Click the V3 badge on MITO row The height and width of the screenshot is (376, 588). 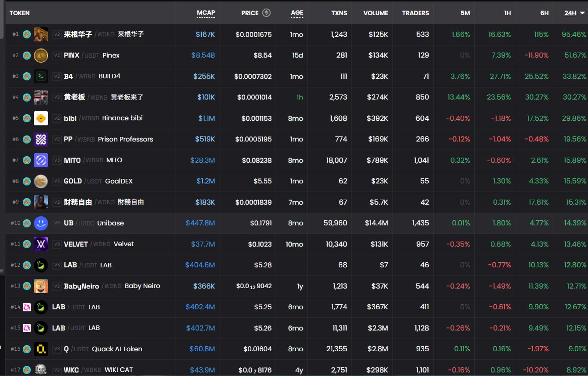tap(57, 160)
